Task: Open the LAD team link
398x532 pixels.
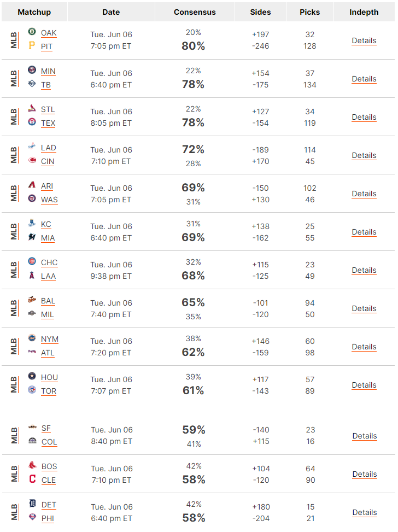Action: 49,148
